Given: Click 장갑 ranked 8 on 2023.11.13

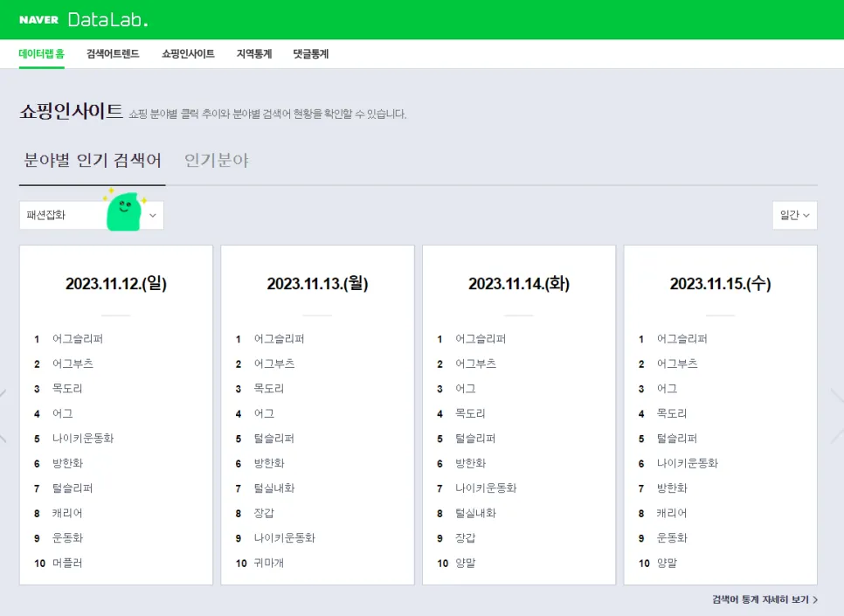Looking at the screenshot, I should coord(264,513).
